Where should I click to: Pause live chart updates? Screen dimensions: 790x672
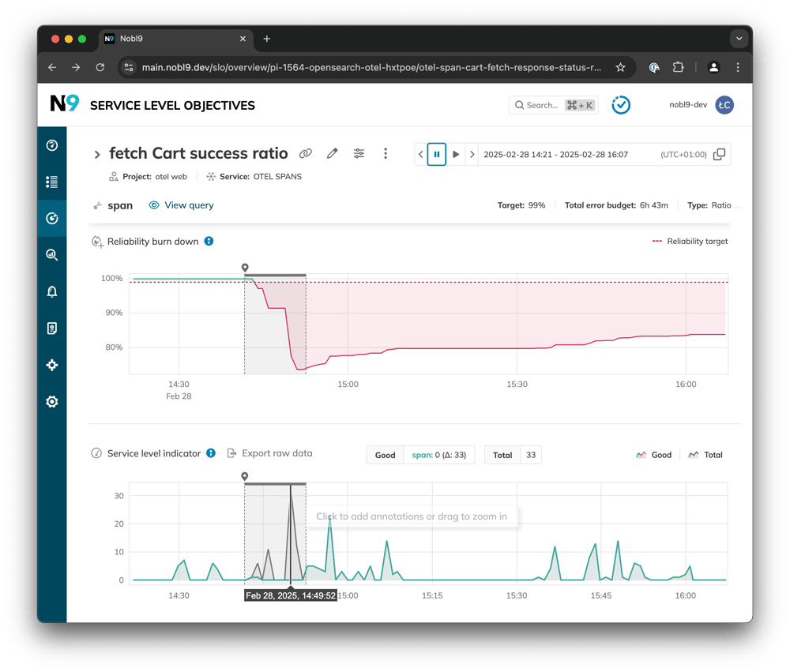(437, 155)
